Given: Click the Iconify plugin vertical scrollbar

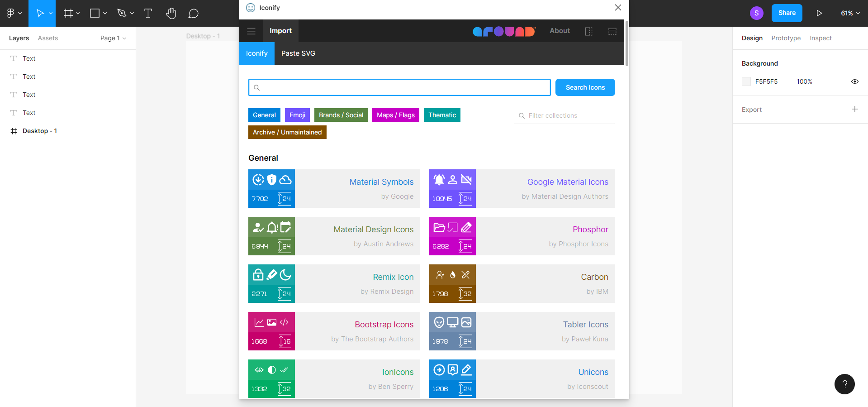Looking at the screenshot, I should [626, 43].
